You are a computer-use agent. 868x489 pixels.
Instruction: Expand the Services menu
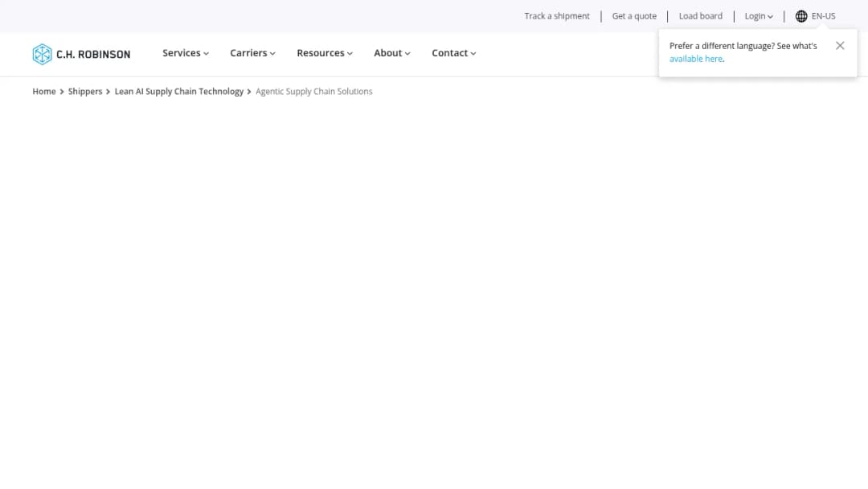pyautogui.click(x=186, y=53)
